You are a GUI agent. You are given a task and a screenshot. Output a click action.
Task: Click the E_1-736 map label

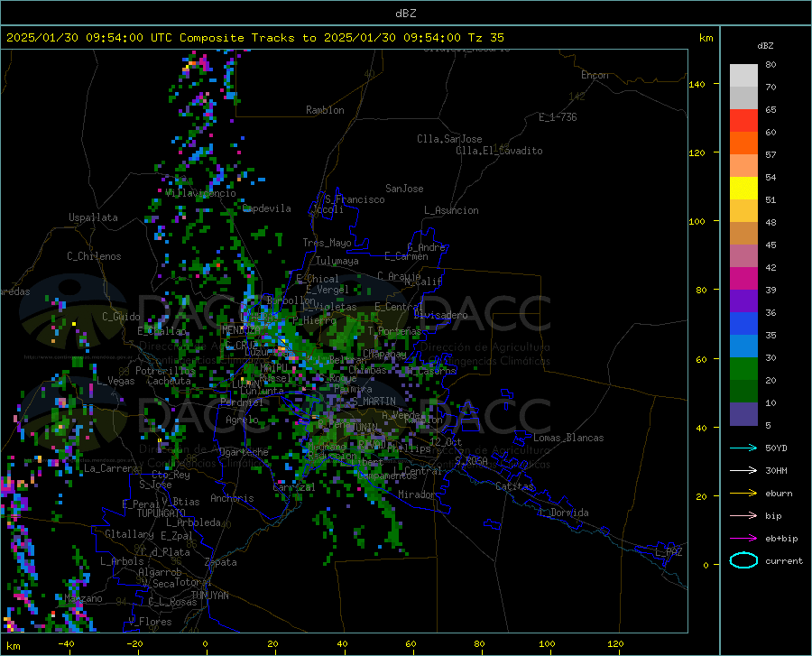[x=558, y=117]
